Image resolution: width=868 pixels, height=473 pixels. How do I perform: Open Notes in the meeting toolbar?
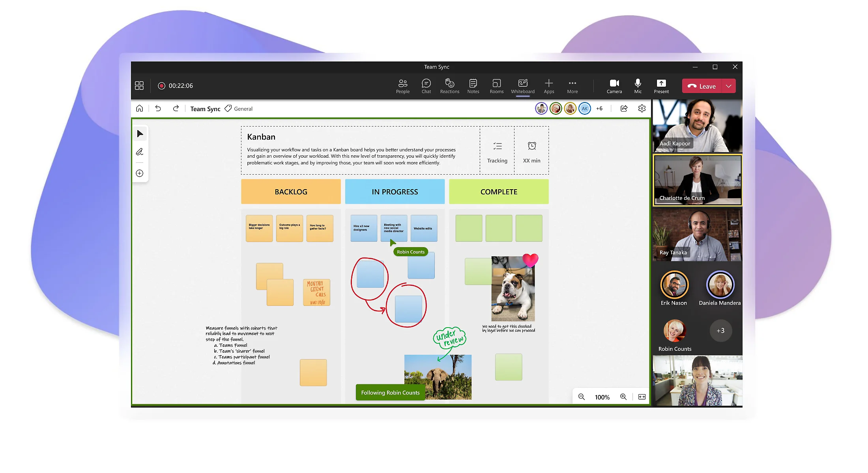click(x=473, y=86)
